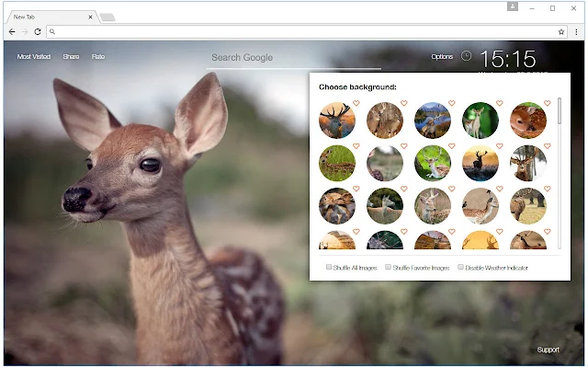Viewport: 588px width, 368px height.
Task: Click heart beside pale deer in dry grass
Action: (452, 189)
